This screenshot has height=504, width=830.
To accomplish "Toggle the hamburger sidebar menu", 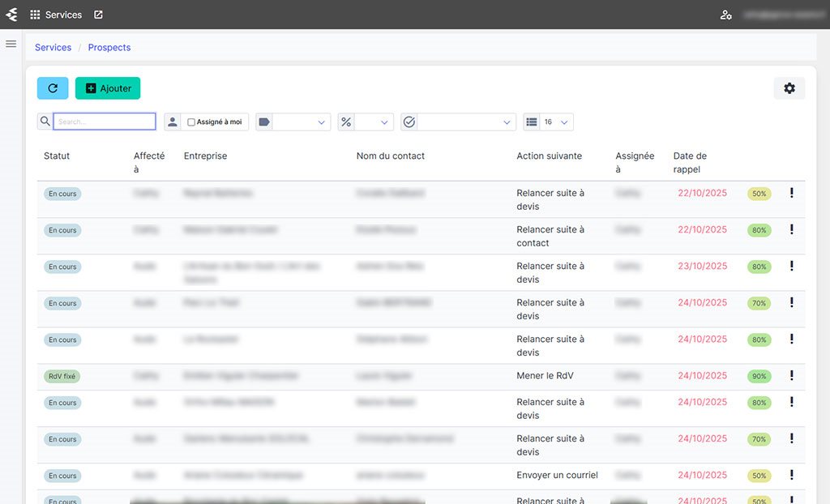I will tap(11, 44).
